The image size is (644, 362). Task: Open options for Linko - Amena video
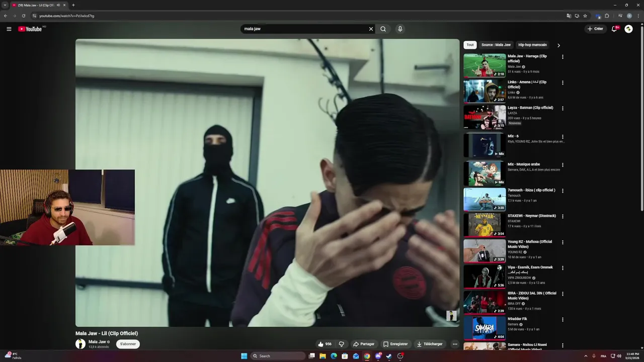(562, 82)
